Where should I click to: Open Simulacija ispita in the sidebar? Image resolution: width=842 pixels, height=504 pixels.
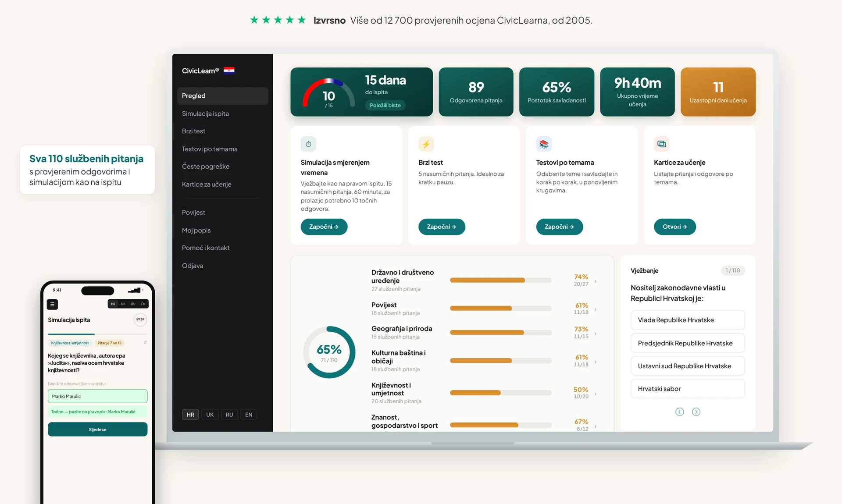coord(223,114)
